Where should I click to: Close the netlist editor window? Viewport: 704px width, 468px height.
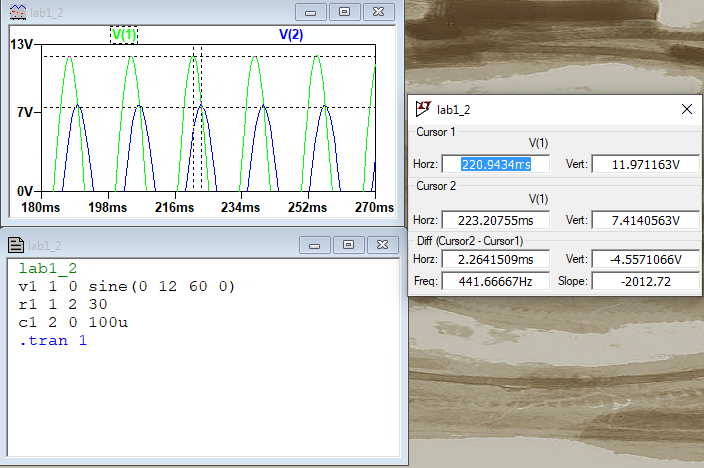381,244
